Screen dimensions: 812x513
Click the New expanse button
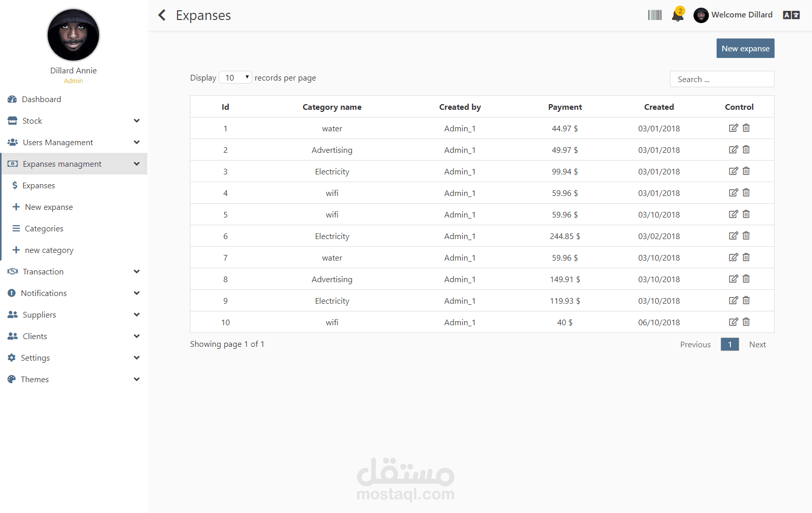pyautogui.click(x=745, y=48)
